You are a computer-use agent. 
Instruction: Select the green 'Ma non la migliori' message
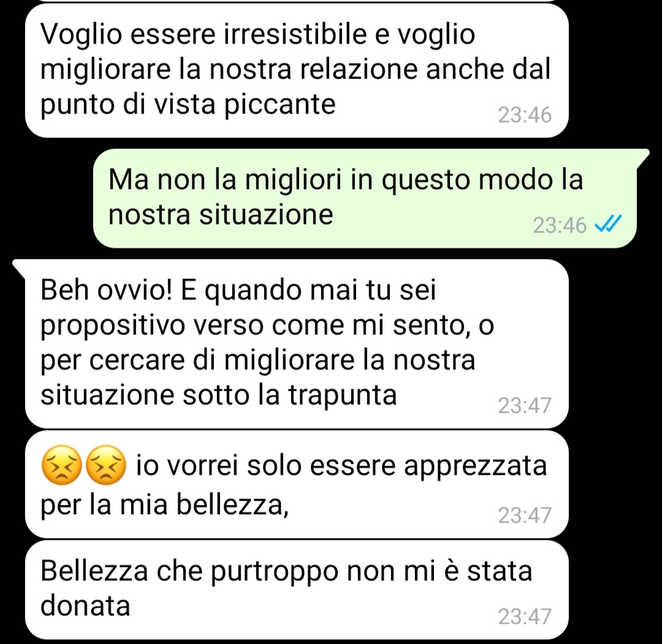365,198
